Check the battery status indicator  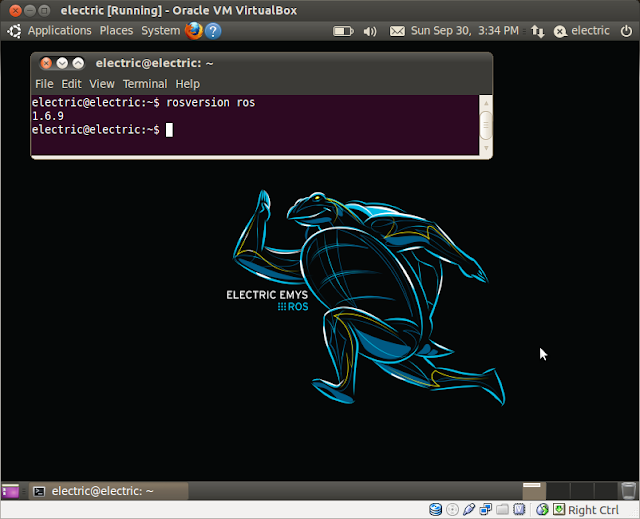pyautogui.click(x=343, y=31)
